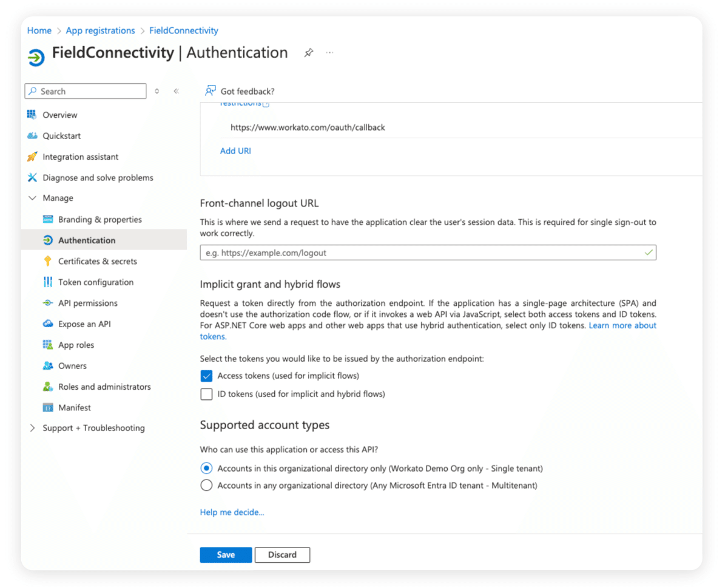Click the Overview grid icon
Image resolution: width=728 pixels, height=587 pixels.
(x=32, y=115)
